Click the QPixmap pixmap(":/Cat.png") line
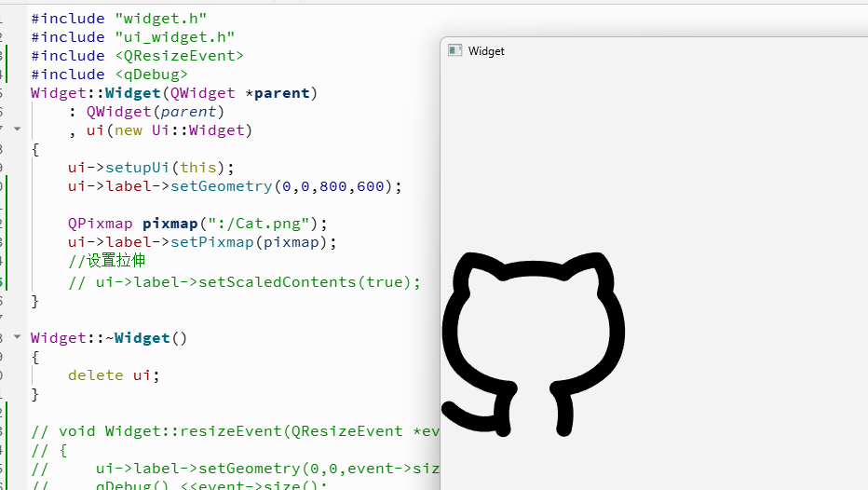The width and height of the screenshot is (868, 490). point(197,224)
